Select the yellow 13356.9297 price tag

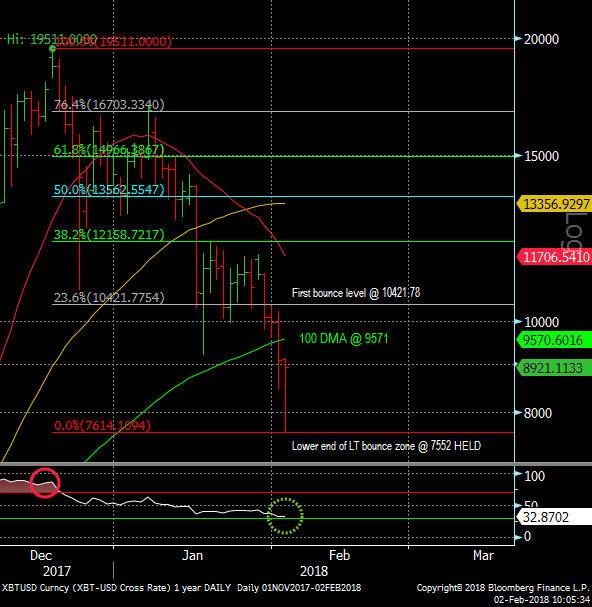(x=554, y=204)
